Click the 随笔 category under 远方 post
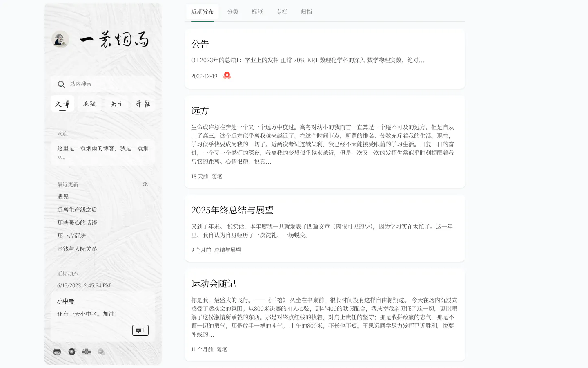This screenshot has height=368, width=588. coord(217,176)
